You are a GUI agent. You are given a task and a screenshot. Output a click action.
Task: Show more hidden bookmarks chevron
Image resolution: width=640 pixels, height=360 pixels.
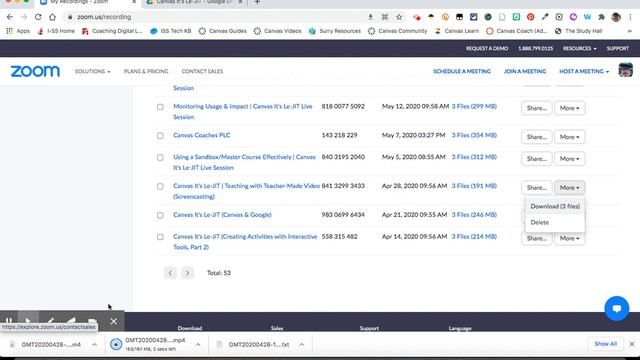pyautogui.click(x=629, y=31)
